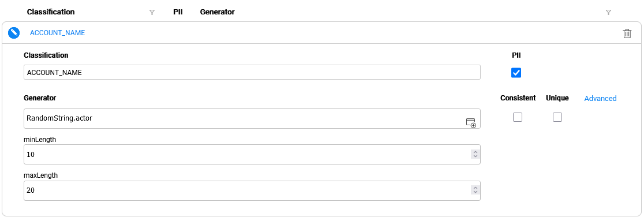Click the RandomString.actor generator field
644x217 pixels.
(x=252, y=118)
